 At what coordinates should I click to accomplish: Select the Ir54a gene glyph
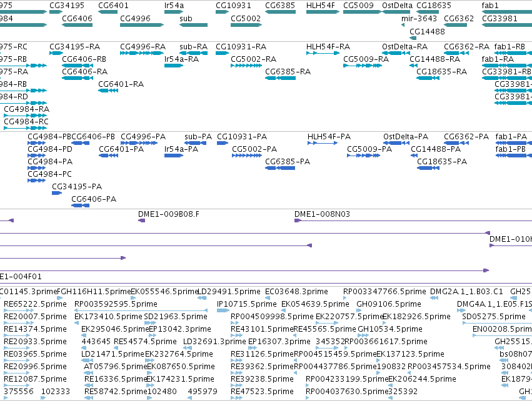[174, 12]
